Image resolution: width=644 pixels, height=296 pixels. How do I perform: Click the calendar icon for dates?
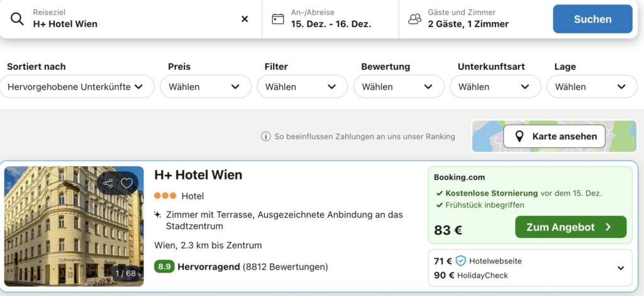coord(278,19)
